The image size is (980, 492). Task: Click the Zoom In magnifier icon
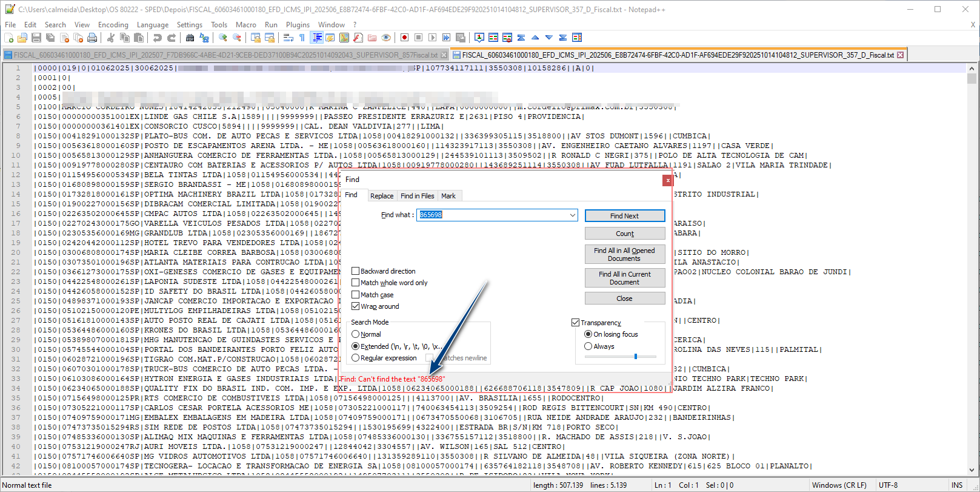pyautogui.click(x=223, y=38)
